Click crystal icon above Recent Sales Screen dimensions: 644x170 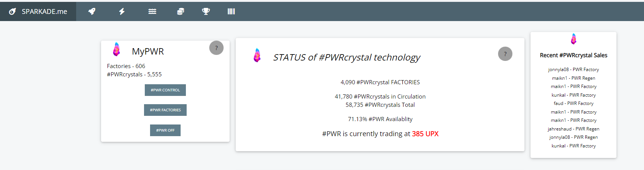573,39
